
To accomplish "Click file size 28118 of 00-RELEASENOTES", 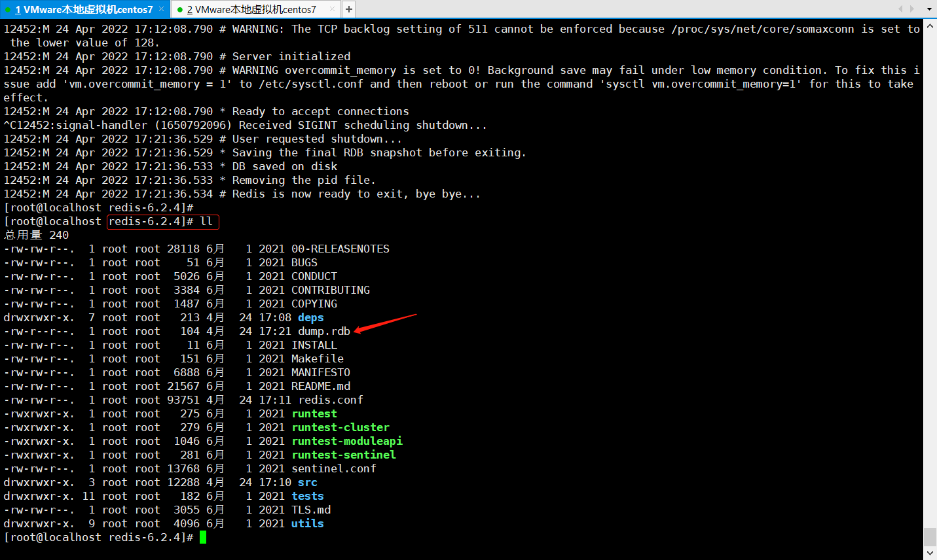I will click(x=183, y=249).
